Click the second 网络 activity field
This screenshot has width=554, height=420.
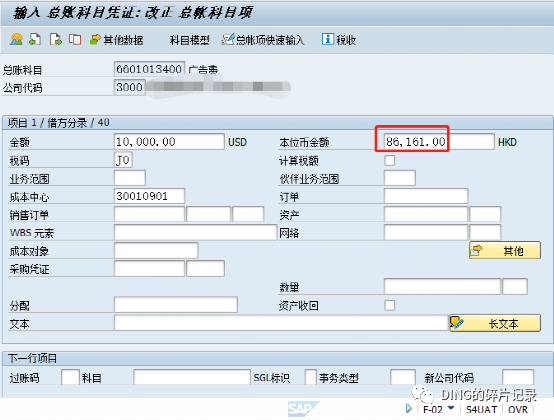point(485,232)
